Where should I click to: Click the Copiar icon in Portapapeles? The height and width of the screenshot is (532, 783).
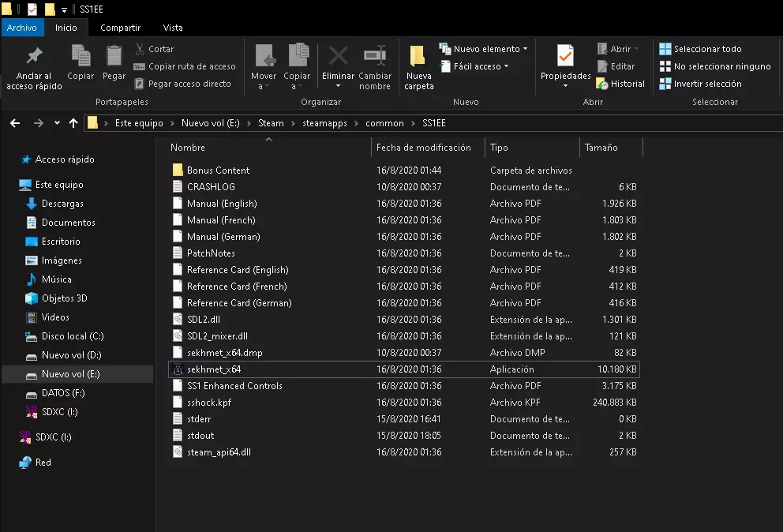coord(81,56)
